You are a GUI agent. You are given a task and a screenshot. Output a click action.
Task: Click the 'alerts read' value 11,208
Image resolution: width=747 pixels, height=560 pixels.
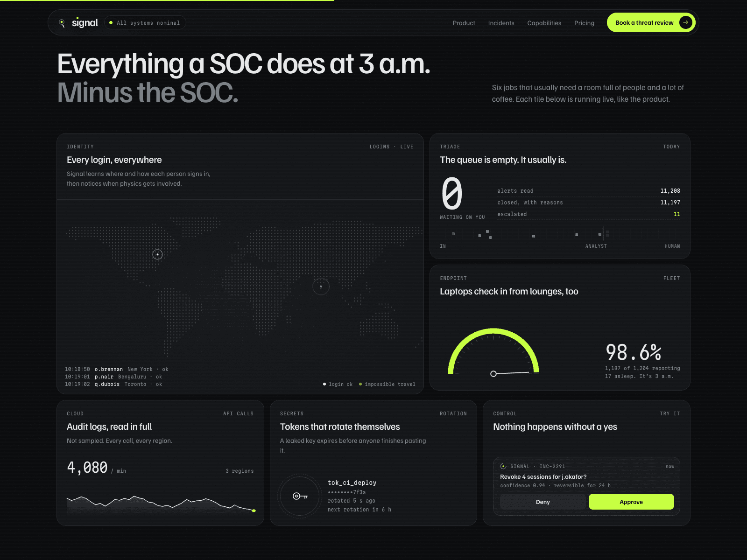coord(670,191)
